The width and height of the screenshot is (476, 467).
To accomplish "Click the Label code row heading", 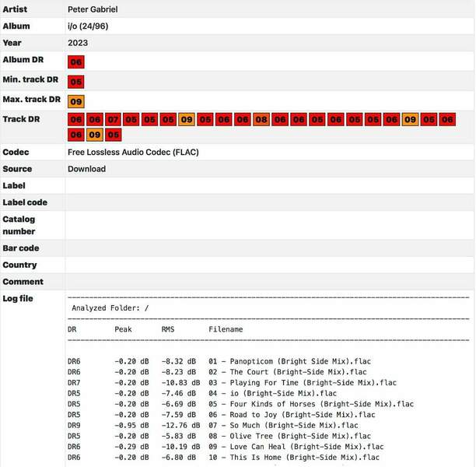I will [25, 202].
